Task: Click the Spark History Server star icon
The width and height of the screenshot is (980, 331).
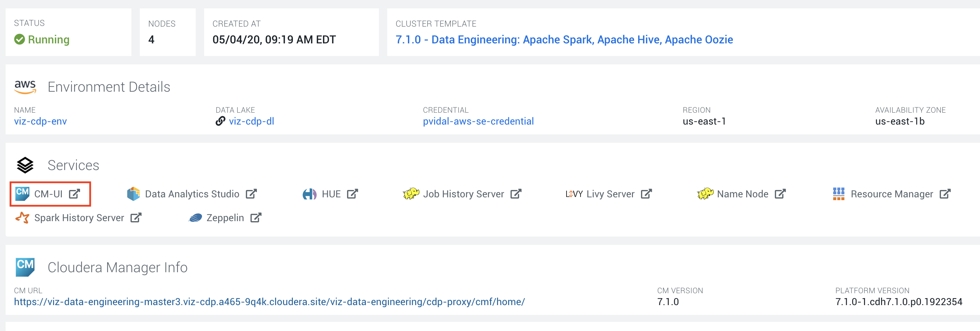Action: point(22,218)
